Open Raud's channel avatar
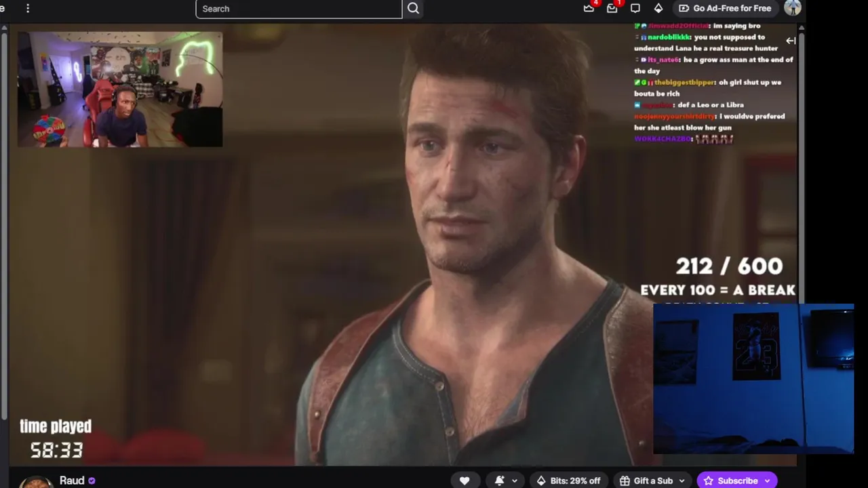This screenshot has height=488, width=868. 35,481
